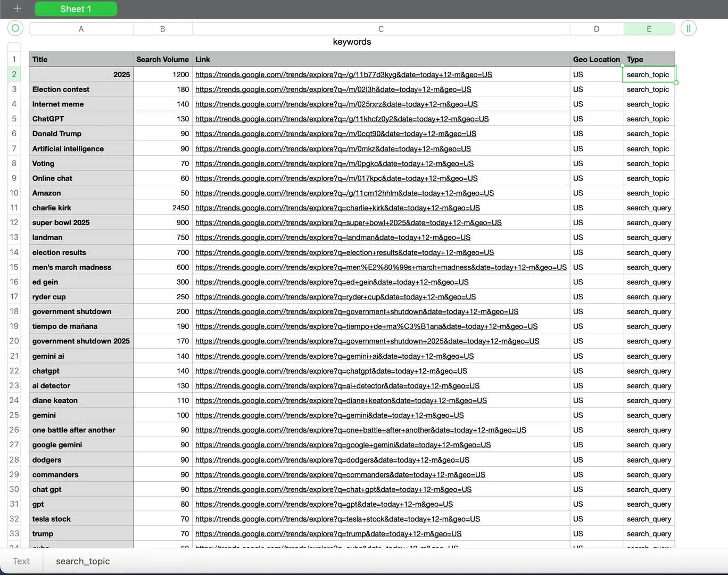Open the ChatGPT Google Trends link
This screenshot has height=575, width=728.
(x=342, y=119)
